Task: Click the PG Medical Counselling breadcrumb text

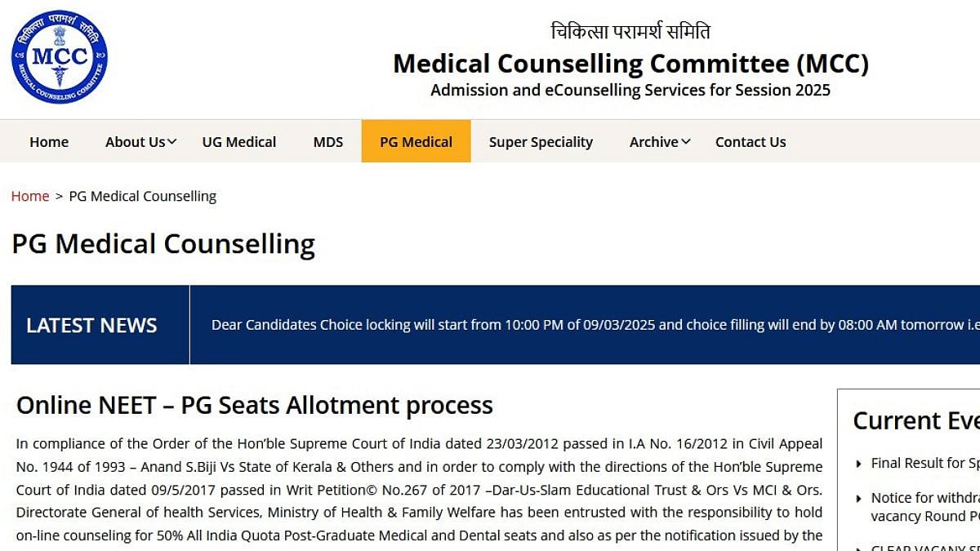Action: [143, 196]
